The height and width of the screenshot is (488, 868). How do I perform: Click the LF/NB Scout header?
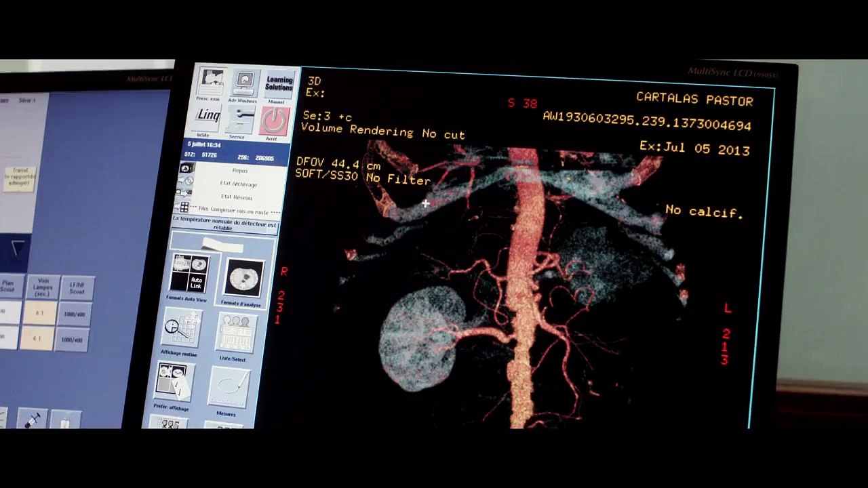point(77,287)
